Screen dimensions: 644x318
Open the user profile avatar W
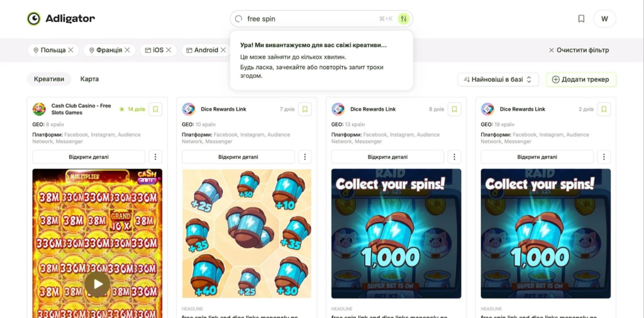pos(604,19)
